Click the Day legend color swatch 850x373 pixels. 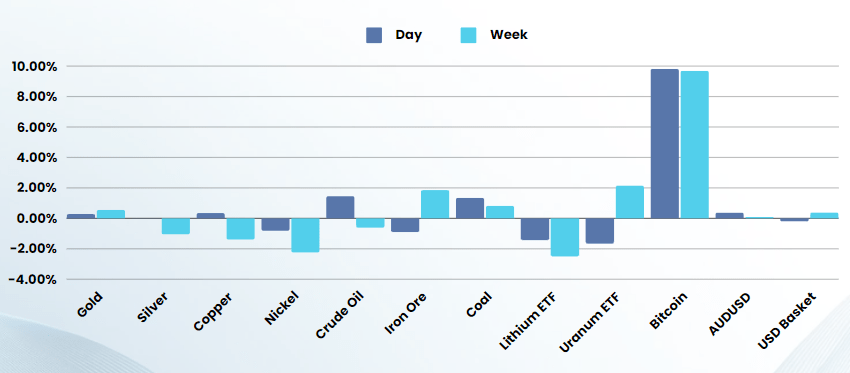pyautogui.click(x=374, y=35)
